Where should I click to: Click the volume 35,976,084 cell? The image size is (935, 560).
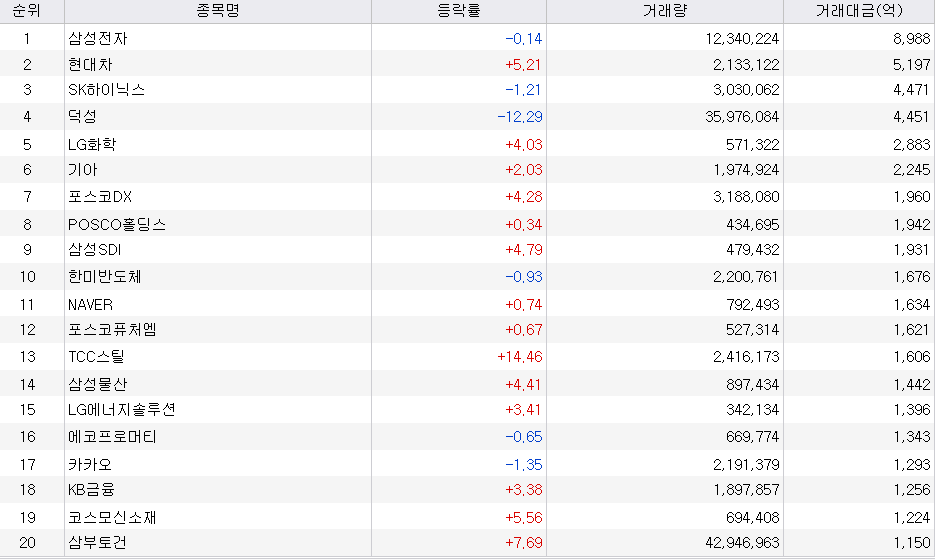tap(742, 117)
